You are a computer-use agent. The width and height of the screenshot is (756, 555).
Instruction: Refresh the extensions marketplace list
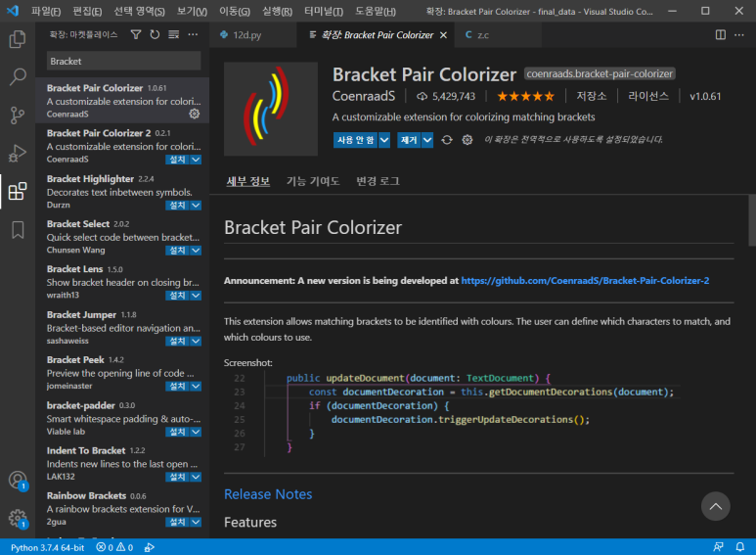click(155, 34)
